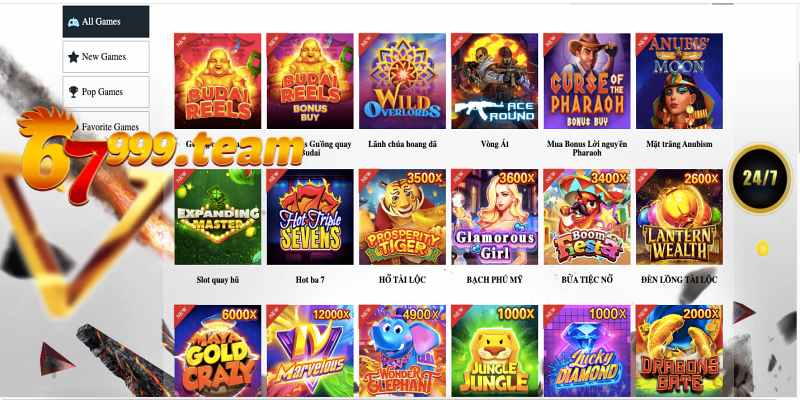Open the Anubis' Moon game
Screen dimensions: 800x400
coord(679,81)
